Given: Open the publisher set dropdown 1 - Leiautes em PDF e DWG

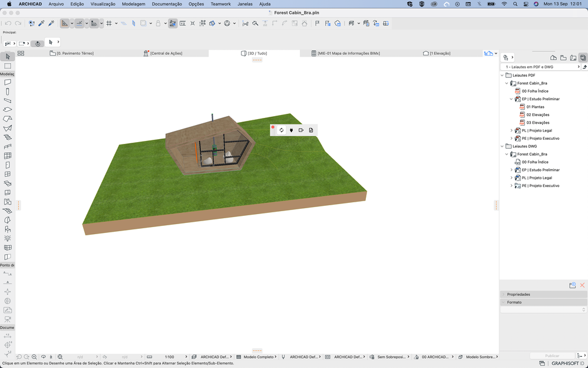Looking at the screenshot, I should point(540,67).
